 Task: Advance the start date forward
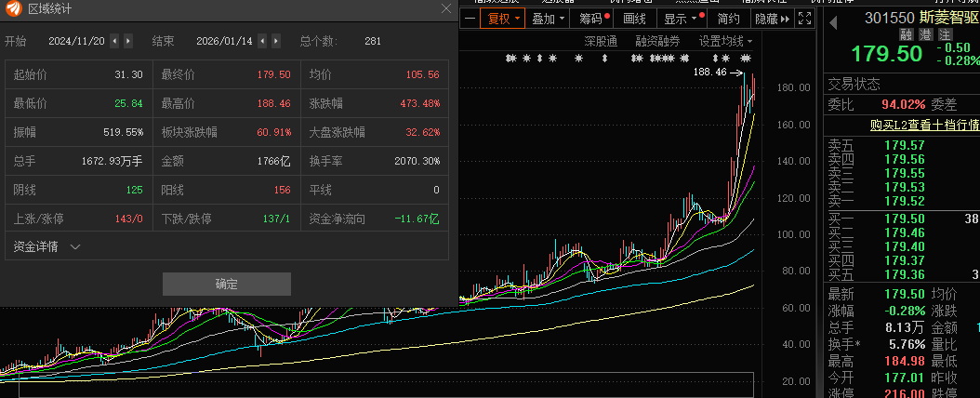click(x=127, y=41)
